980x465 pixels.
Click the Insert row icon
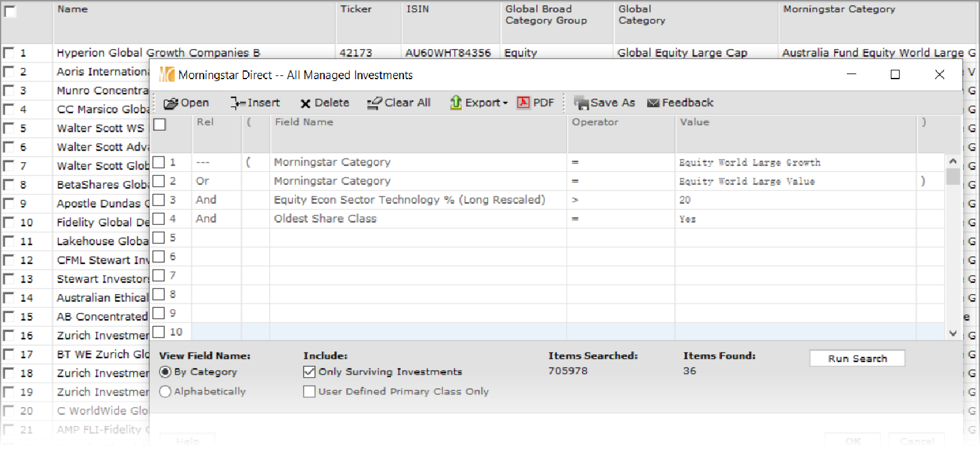point(237,103)
